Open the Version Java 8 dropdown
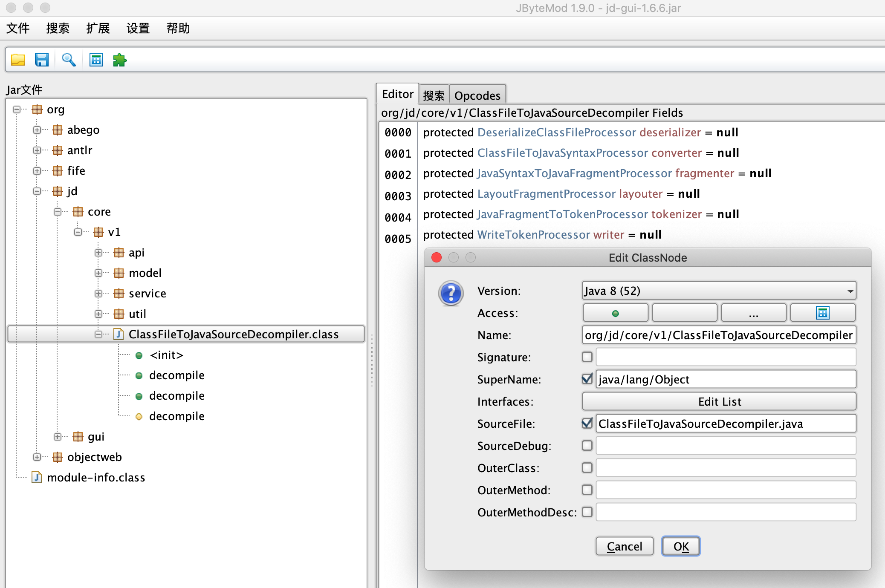This screenshot has width=885, height=588. 719,291
